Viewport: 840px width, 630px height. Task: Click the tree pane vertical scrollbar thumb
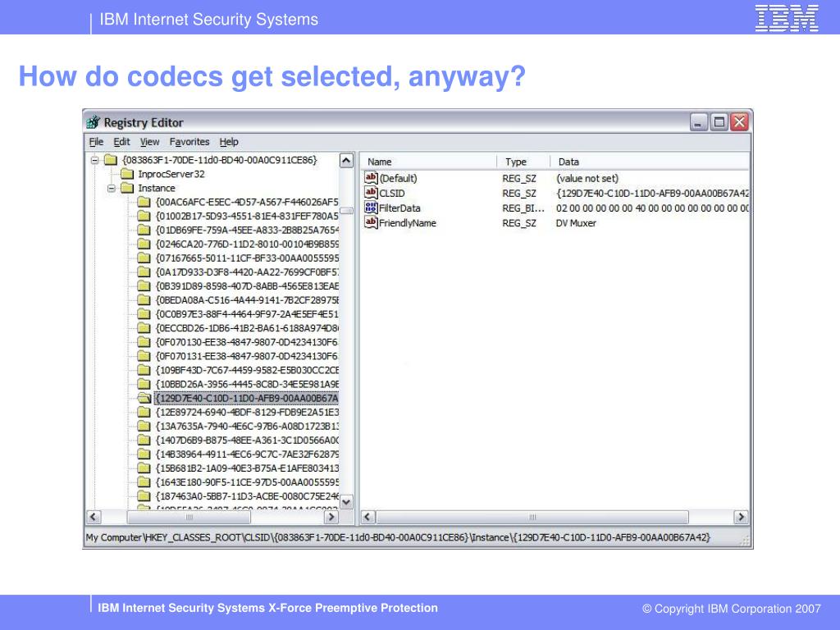(x=347, y=211)
